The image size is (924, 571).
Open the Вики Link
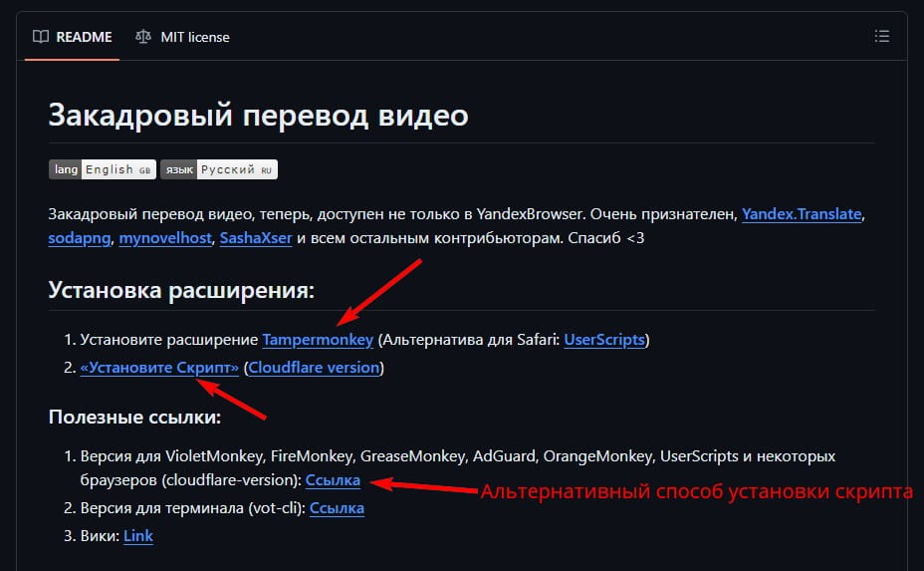click(x=137, y=535)
